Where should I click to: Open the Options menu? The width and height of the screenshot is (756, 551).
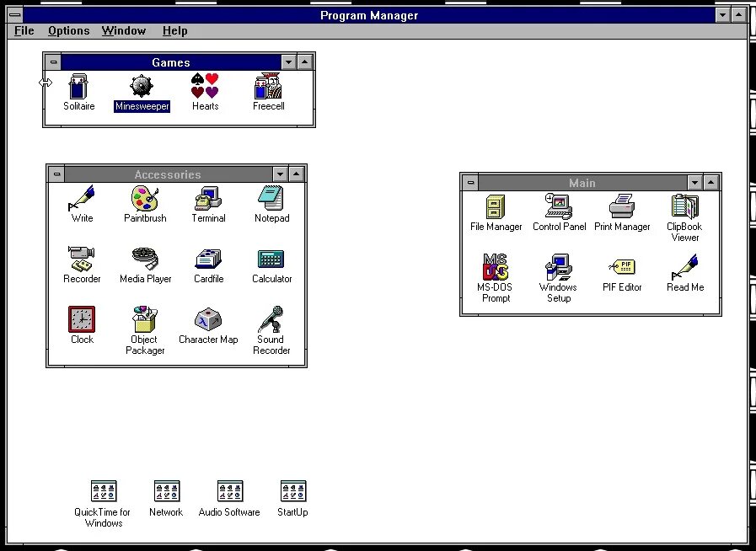[68, 31]
